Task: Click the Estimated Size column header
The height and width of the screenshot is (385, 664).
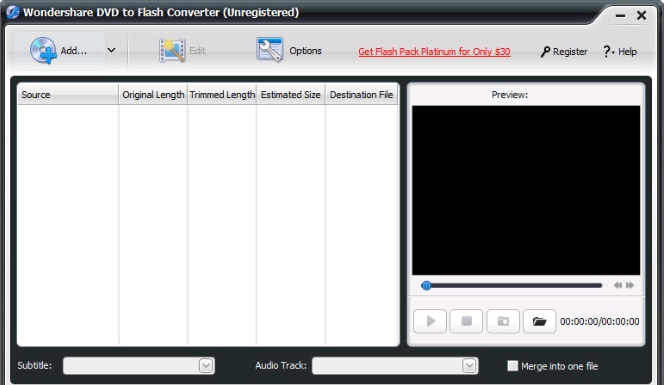Action: tap(290, 94)
